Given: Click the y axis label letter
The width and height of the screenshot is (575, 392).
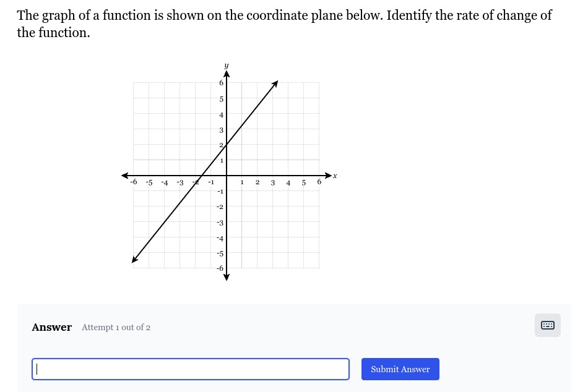Looking at the screenshot, I should [x=227, y=66].
